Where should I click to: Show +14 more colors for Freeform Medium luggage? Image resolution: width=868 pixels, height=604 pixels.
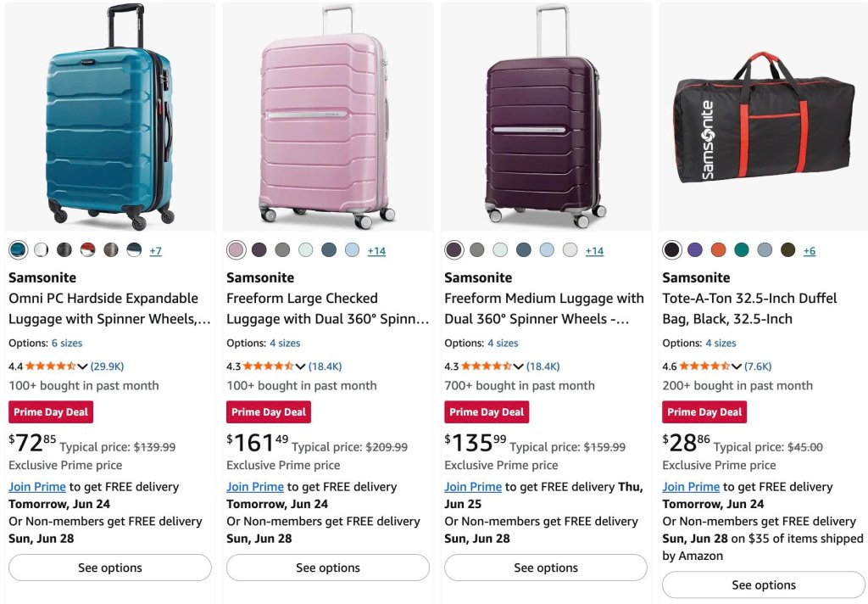click(x=594, y=251)
